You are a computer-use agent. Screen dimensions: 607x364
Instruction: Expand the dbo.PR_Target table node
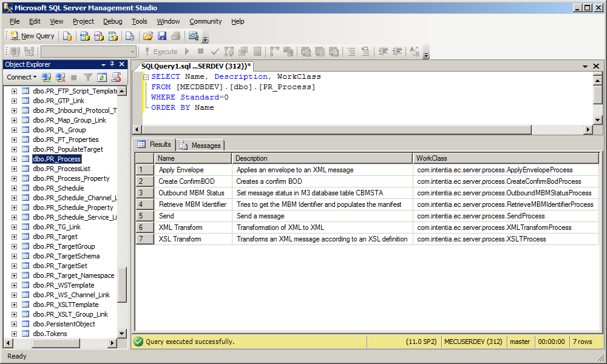click(14, 237)
